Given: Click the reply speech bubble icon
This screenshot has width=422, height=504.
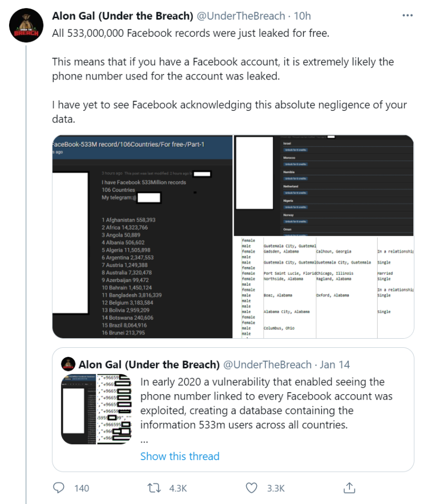Looking at the screenshot, I should [x=58, y=488].
